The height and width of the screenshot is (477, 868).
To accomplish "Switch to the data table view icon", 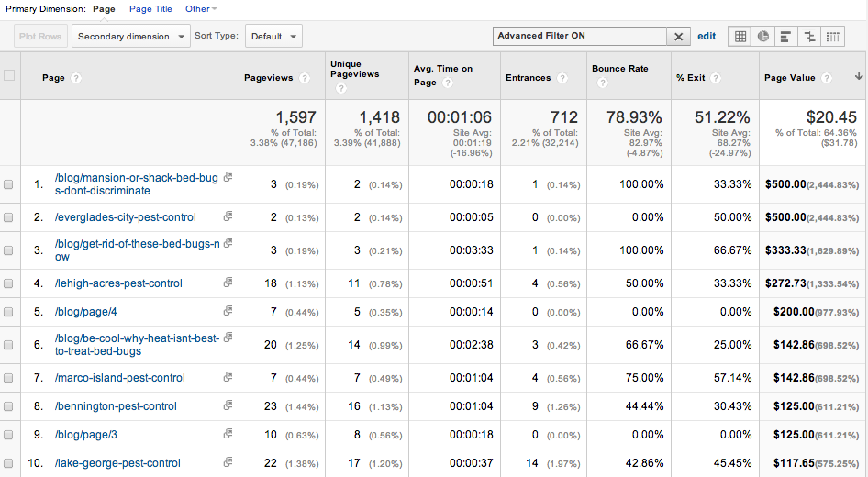I will (740, 37).
